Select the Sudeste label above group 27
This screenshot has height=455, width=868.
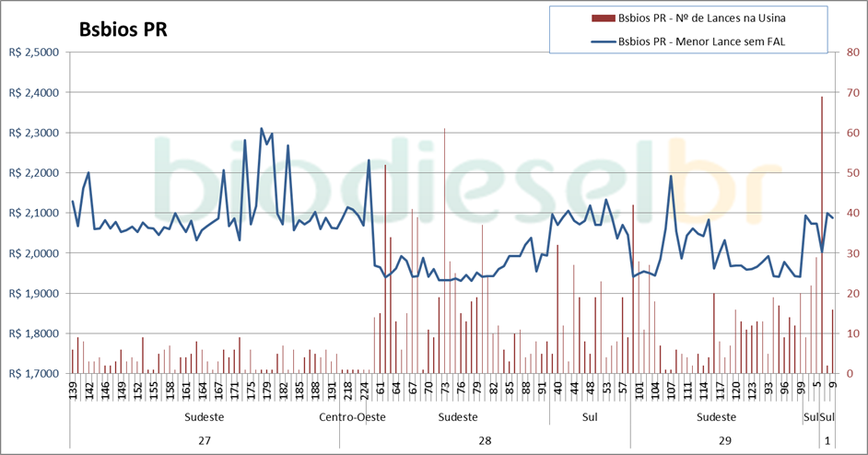click(205, 418)
